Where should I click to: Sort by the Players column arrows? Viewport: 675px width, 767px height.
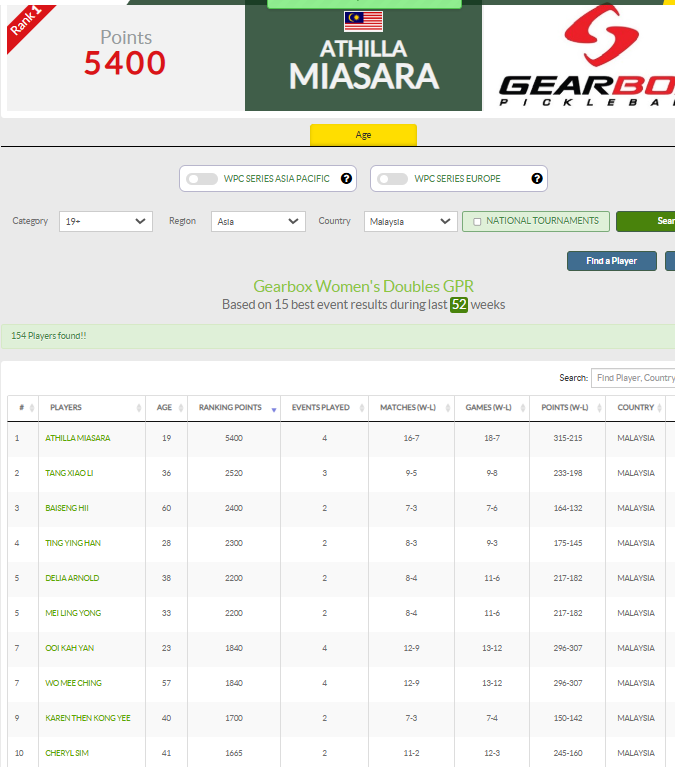(x=139, y=408)
